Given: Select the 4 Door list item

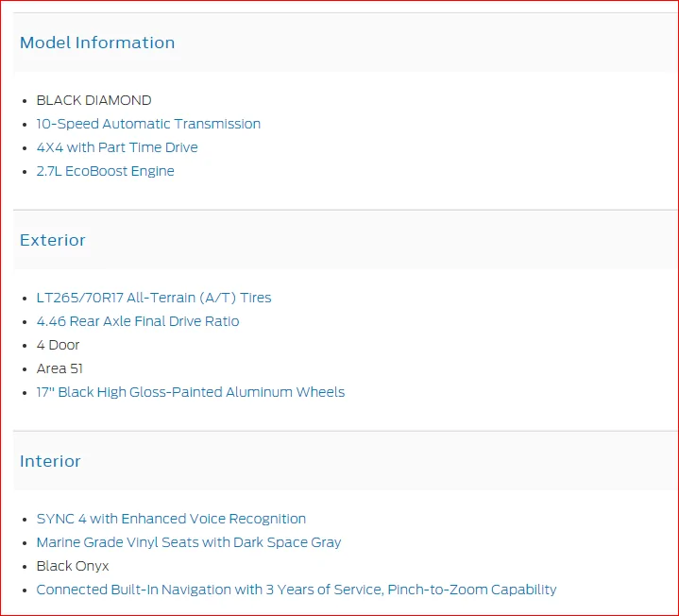Looking at the screenshot, I should (58, 345).
